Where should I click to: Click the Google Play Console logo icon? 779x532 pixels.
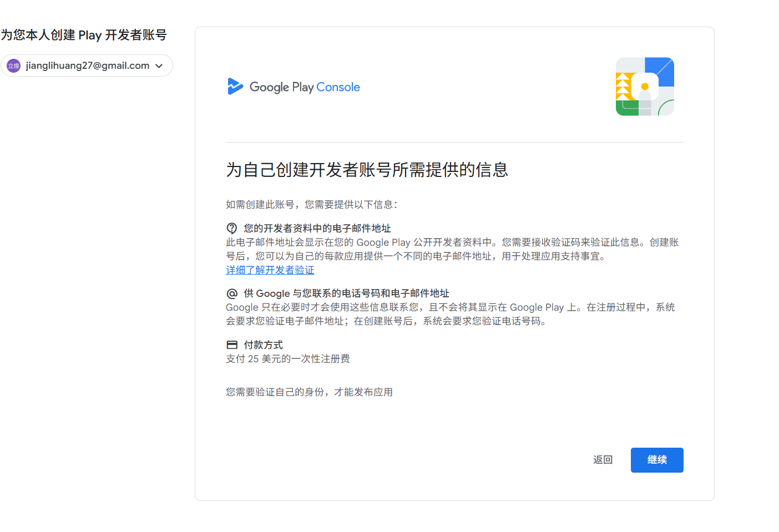(x=235, y=87)
